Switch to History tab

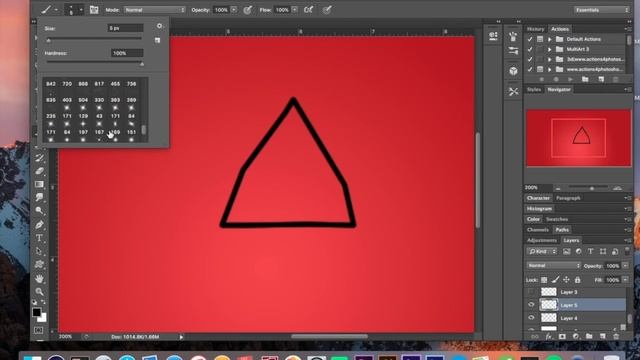point(535,29)
